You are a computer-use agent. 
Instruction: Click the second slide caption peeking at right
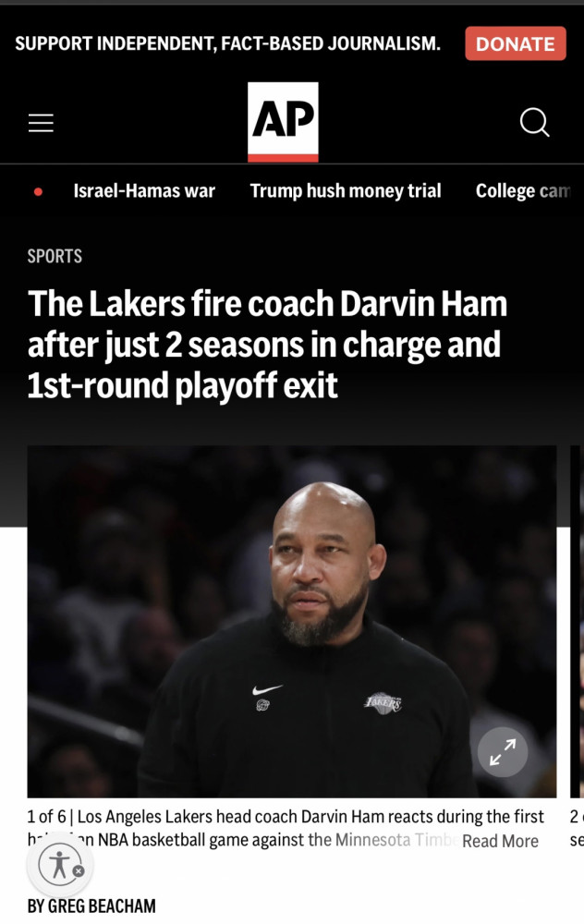click(577, 829)
